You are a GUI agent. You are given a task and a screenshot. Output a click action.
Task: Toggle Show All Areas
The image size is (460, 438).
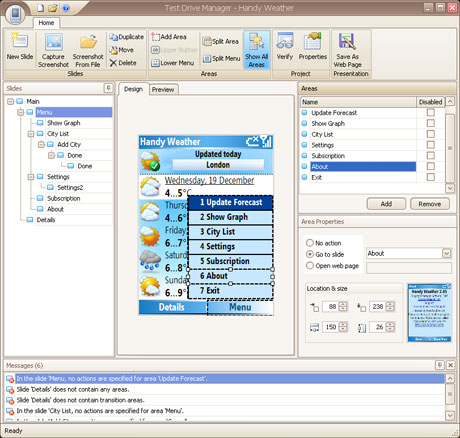pos(257,50)
